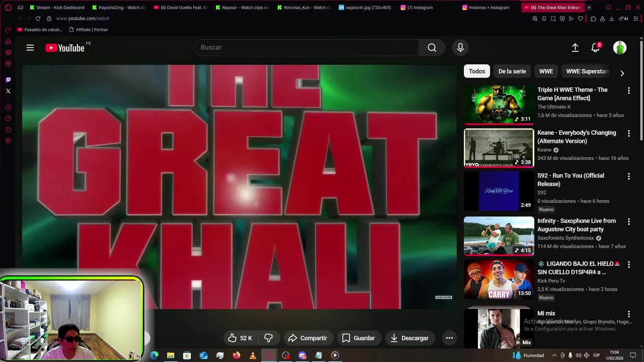The width and height of the screenshot is (644, 362).
Task: Open options for Triple H WWE Theme
Action: [628, 90]
